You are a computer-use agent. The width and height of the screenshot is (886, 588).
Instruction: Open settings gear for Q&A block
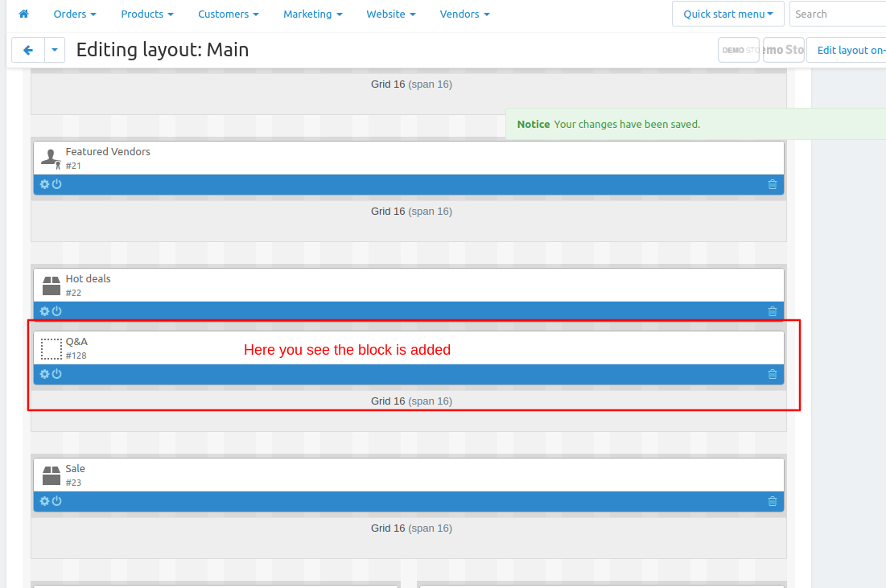[x=44, y=374]
